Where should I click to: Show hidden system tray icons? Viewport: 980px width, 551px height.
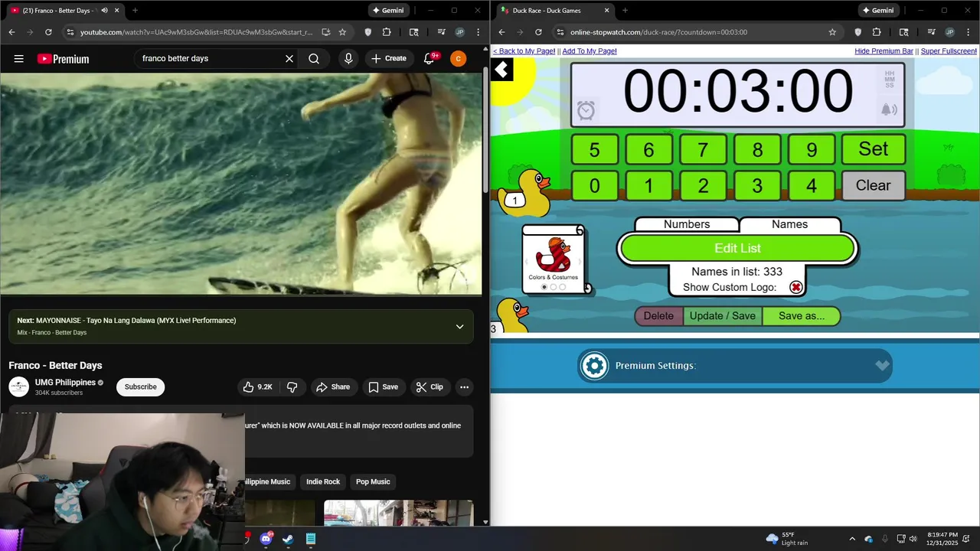click(x=852, y=539)
